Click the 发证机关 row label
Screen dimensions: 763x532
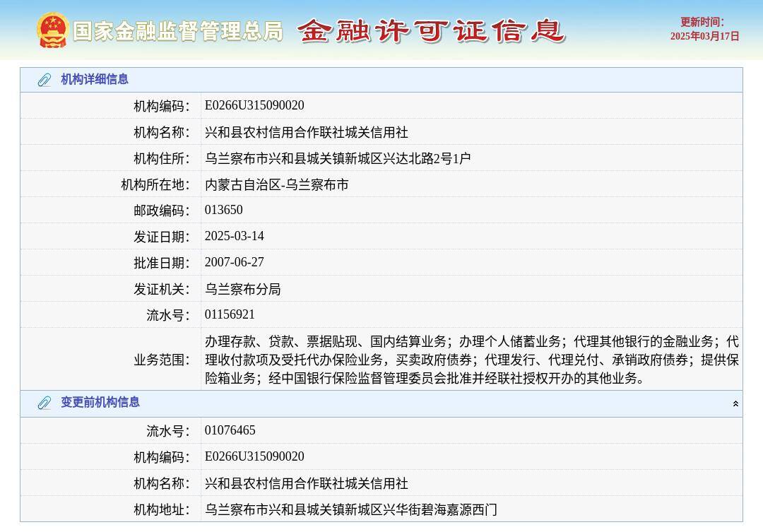point(162,290)
